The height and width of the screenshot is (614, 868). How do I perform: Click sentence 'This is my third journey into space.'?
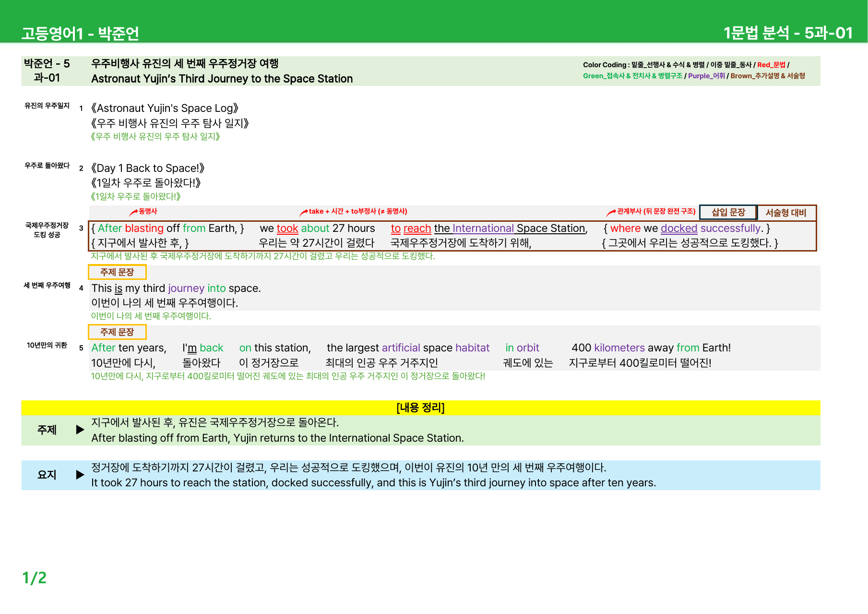pos(176,289)
